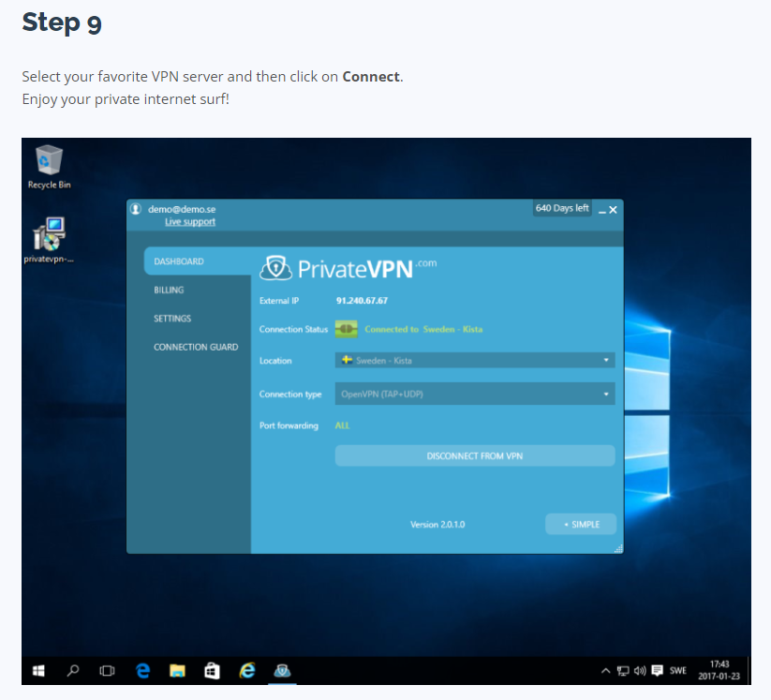Open File Explorer from taskbar

click(x=177, y=671)
